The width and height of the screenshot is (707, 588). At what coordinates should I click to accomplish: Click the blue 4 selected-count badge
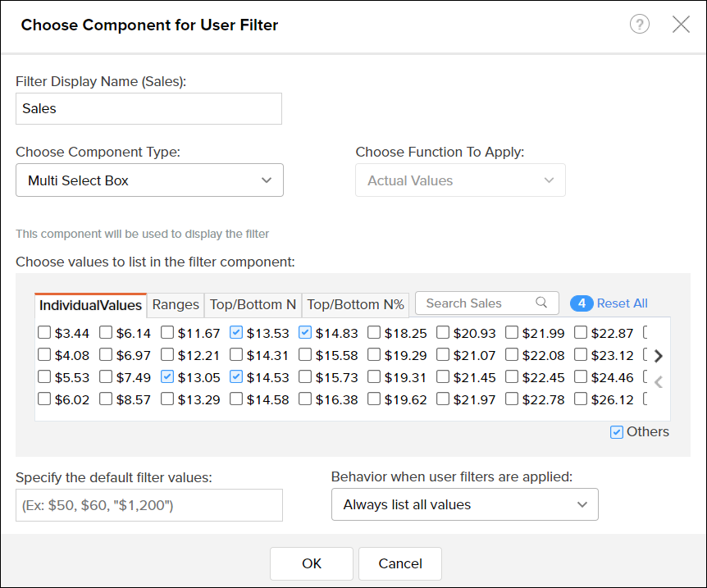point(582,303)
